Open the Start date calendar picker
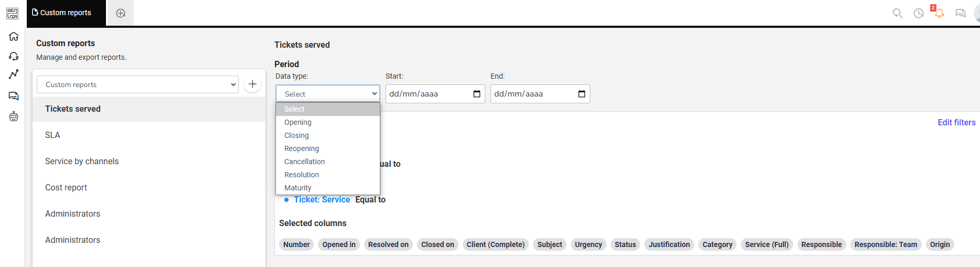The width and height of the screenshot is (980, 267). [477, 94]
